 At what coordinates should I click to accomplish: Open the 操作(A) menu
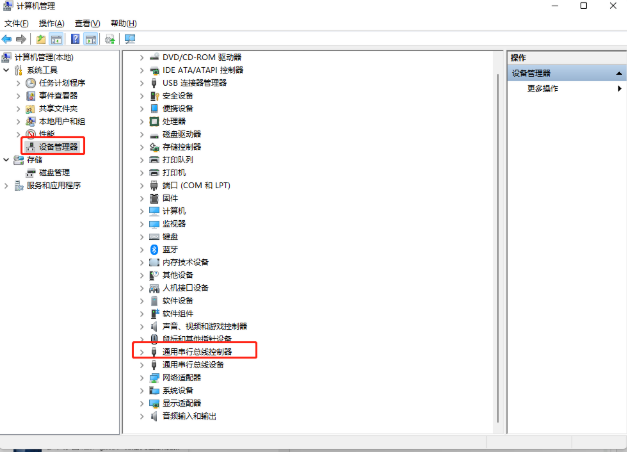click(51, 23)
